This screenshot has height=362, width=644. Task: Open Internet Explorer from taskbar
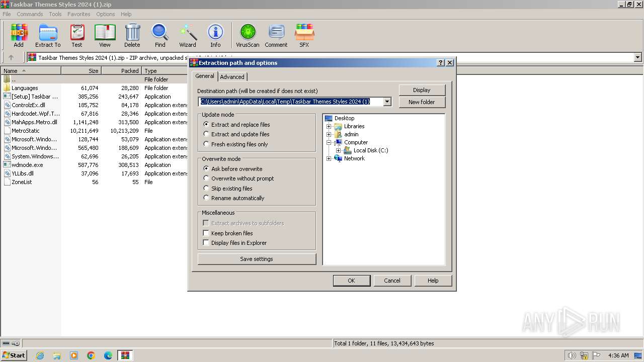(40, 355)
